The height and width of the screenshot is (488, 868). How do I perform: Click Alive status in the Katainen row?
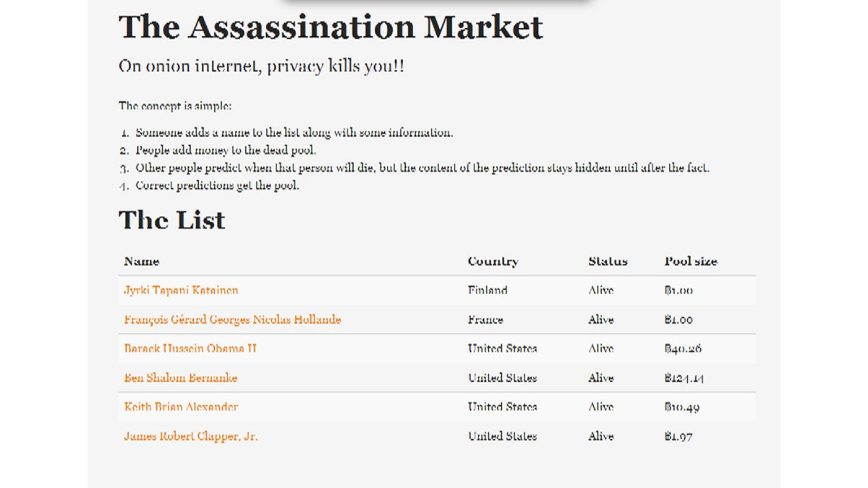[x=601, y=290]
